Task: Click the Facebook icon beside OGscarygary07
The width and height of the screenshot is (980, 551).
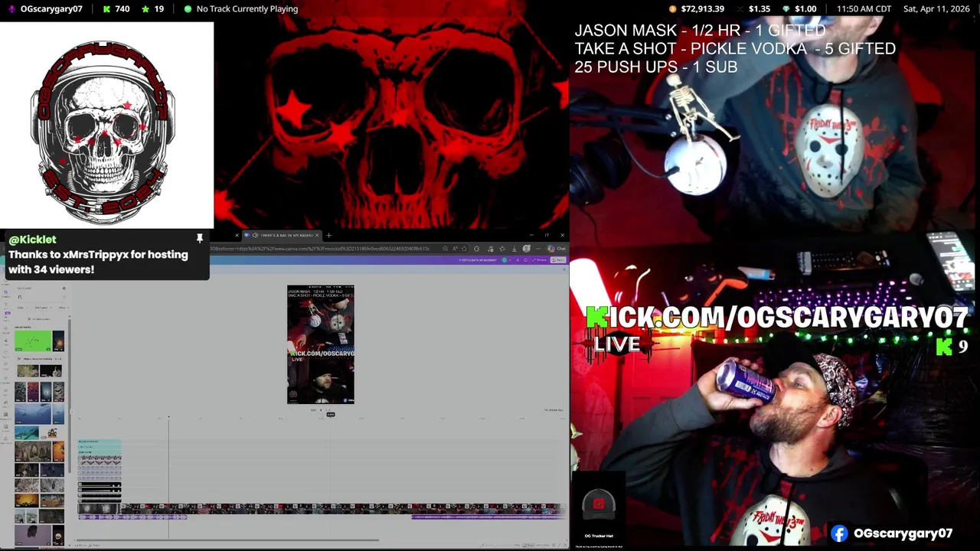Action: click(x=839, y=533)
